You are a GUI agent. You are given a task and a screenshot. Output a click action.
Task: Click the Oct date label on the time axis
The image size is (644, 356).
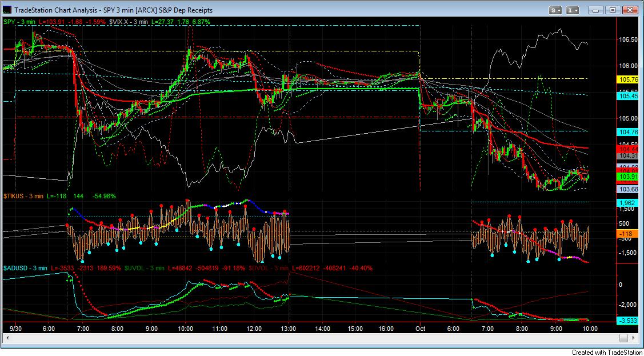click(419, 329)
